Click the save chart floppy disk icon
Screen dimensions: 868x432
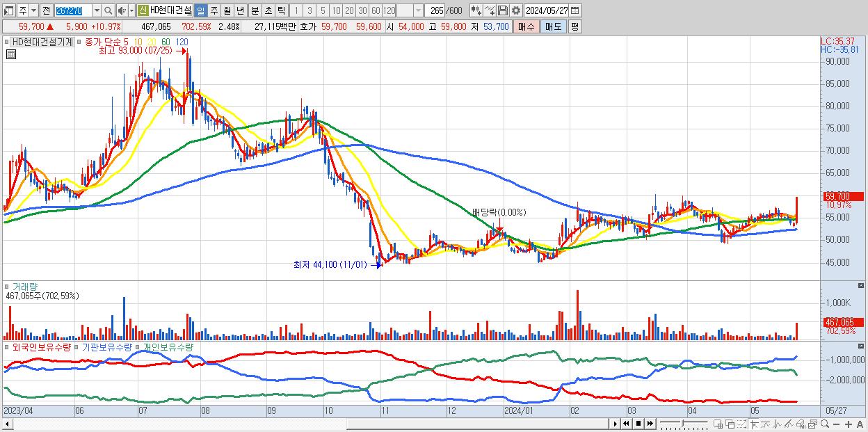coord(502,10)
